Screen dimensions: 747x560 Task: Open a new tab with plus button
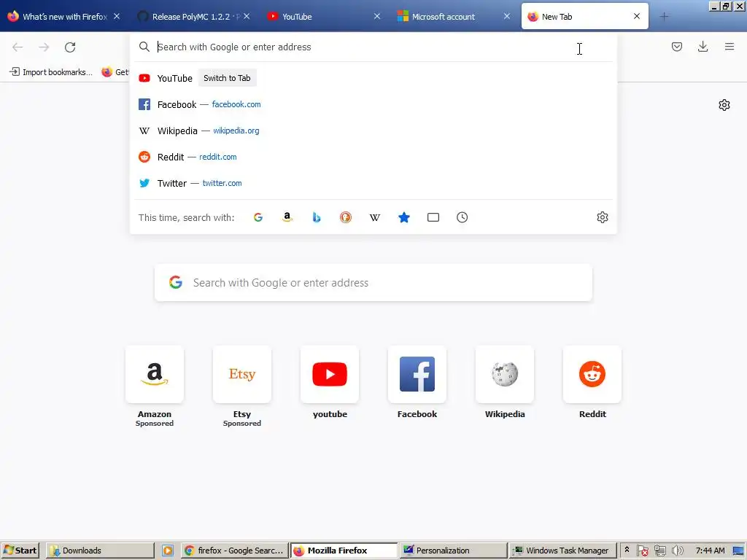click(664, 17)
